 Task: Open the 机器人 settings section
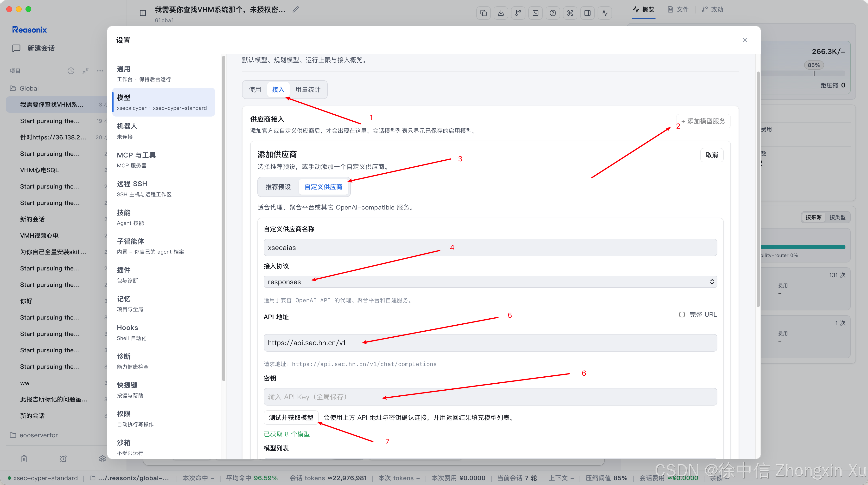tap(163, 131)
